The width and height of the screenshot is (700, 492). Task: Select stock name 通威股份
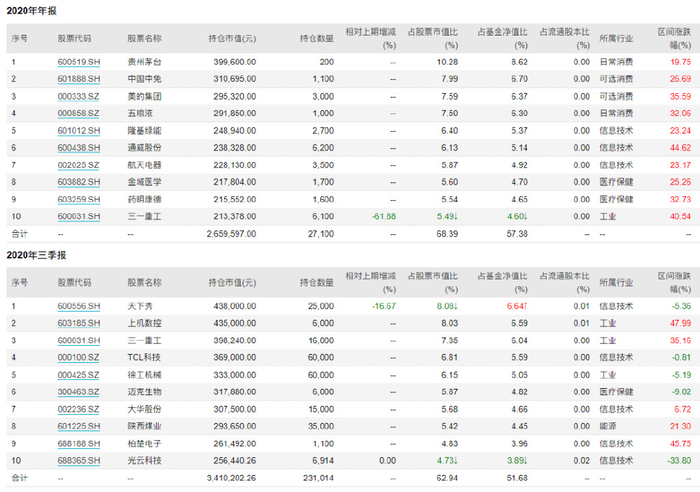pyautogui.click(x=144, y=148)
